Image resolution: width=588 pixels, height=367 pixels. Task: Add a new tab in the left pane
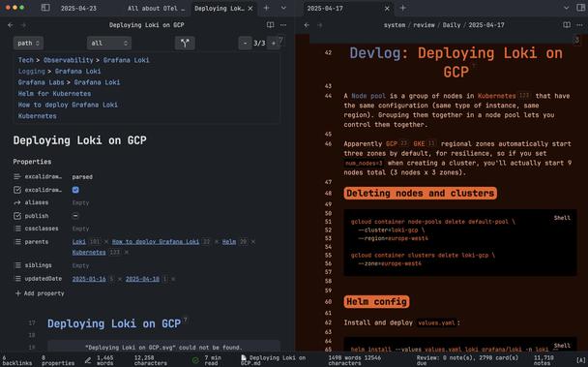coord(266,8)
